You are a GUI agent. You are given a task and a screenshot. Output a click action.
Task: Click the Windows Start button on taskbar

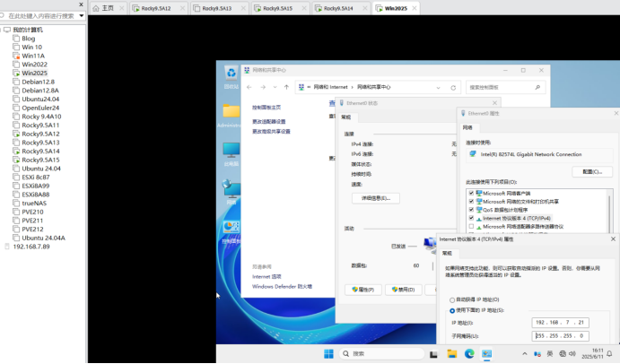tap(328, 353)
